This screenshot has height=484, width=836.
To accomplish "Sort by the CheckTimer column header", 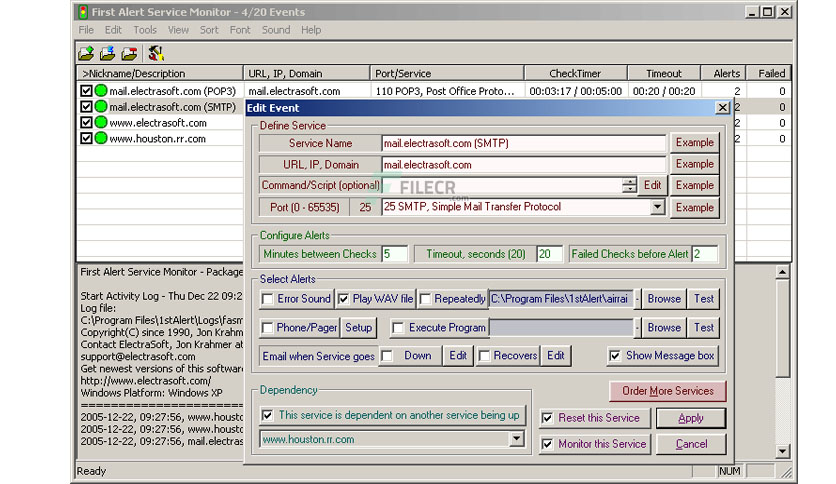I will pyautogui.click(x=575, y=74).
